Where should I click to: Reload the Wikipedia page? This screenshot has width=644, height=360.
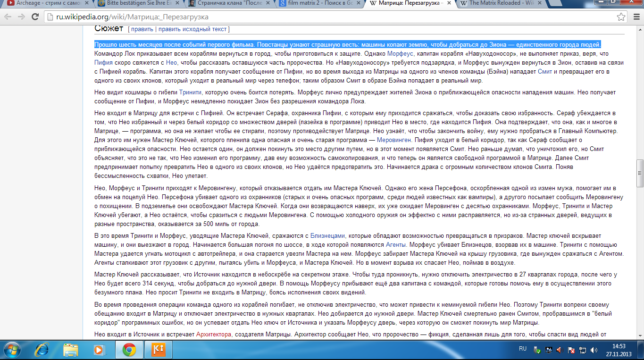click(35, 17)
